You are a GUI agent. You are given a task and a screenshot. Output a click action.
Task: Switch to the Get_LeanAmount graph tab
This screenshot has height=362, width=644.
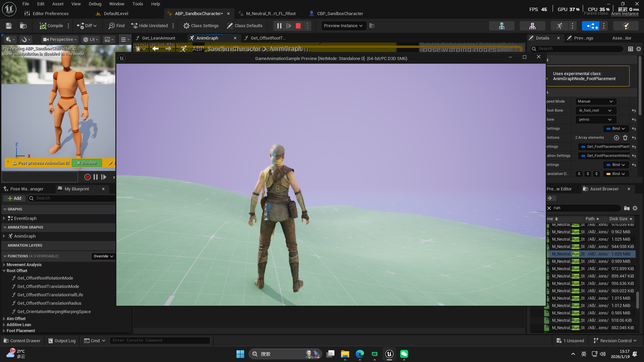[x=158, y=38]
